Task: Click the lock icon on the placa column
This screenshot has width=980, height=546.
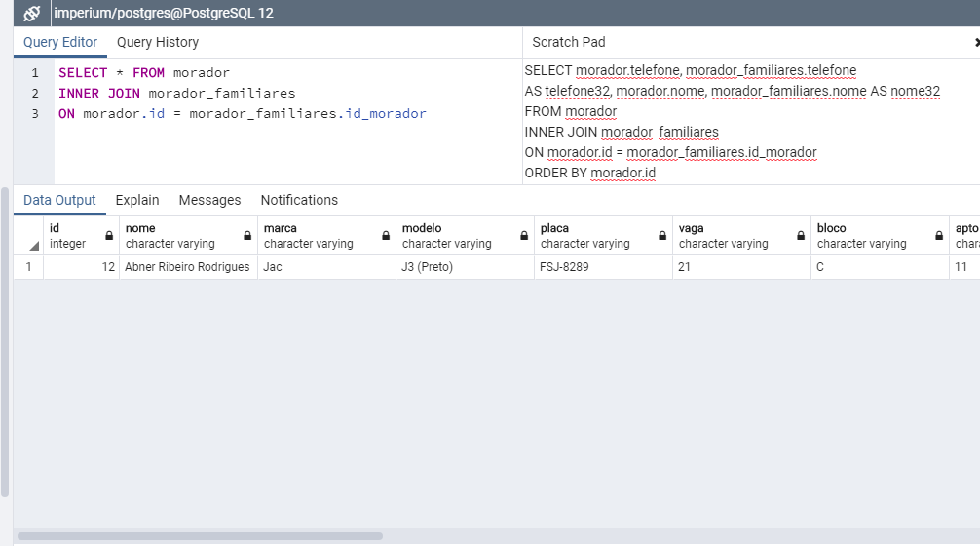Action: tap(662, 236)
